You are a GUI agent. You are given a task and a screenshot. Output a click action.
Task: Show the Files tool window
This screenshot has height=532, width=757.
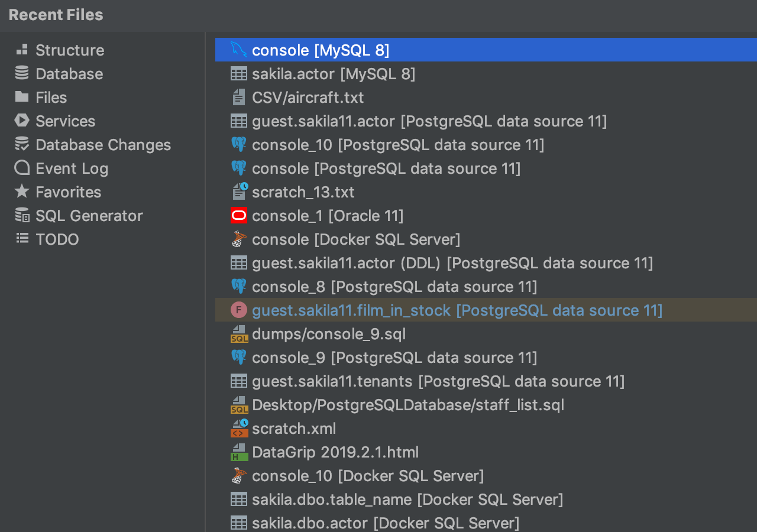click(x=51, y=98)
